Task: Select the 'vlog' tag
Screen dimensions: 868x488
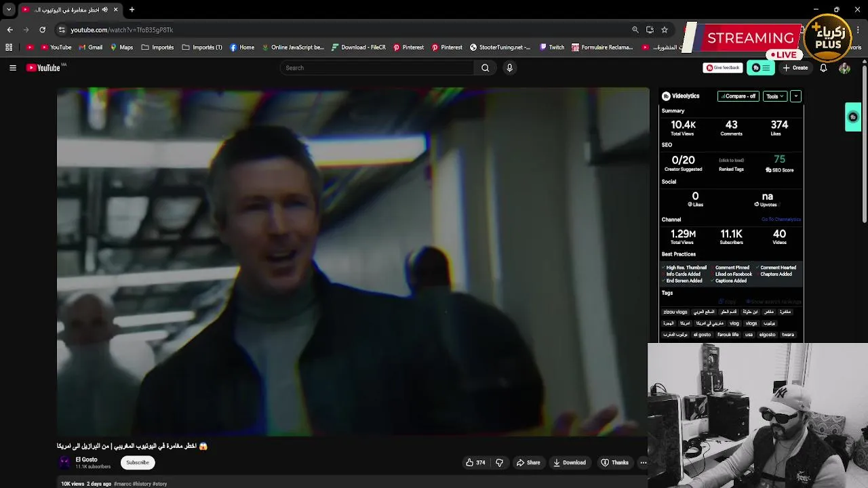Action: (x=734, y=323)
